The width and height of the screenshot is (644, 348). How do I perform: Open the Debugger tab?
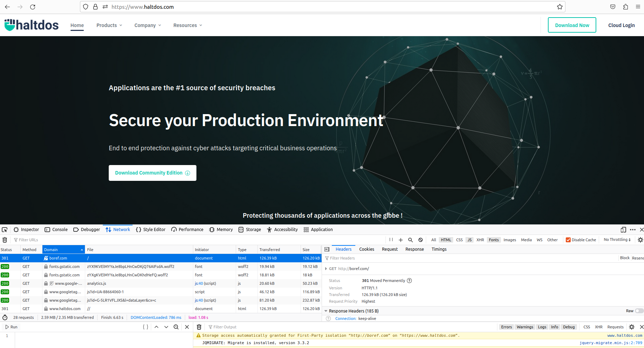pyautogui.click(x=87, y=230)
